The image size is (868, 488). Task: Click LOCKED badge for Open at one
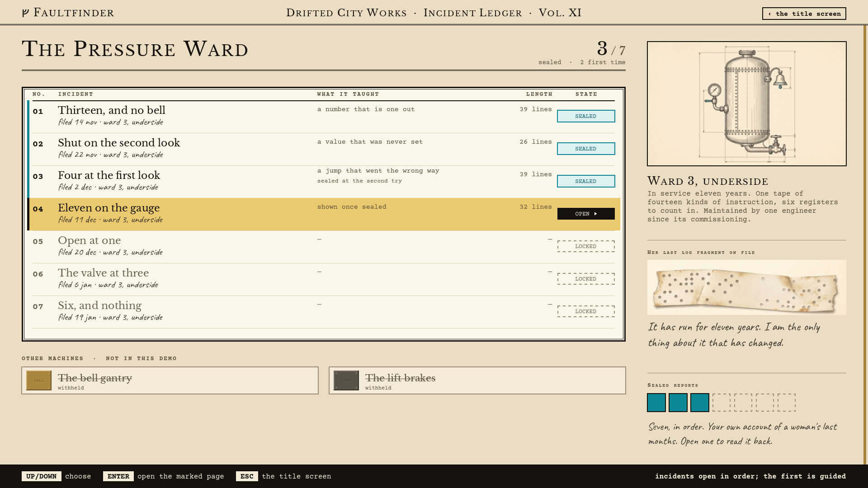pyautogui.click(x=586, y=246)
